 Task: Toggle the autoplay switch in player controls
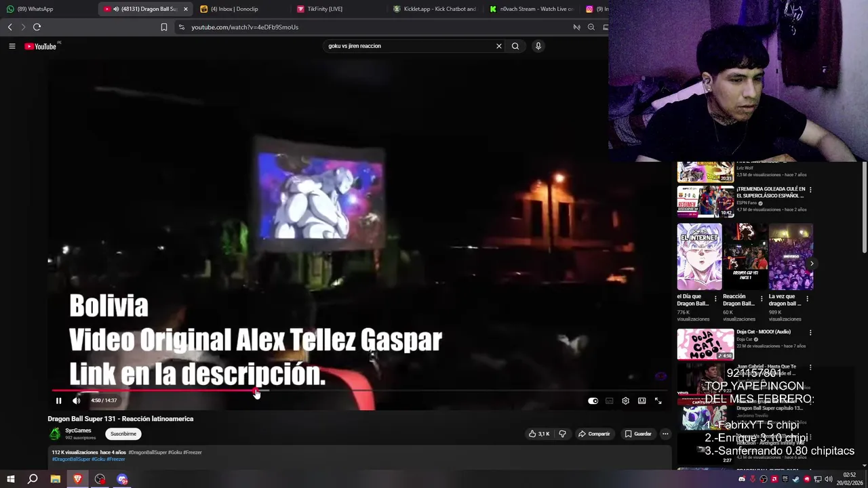tap(593, 401)
